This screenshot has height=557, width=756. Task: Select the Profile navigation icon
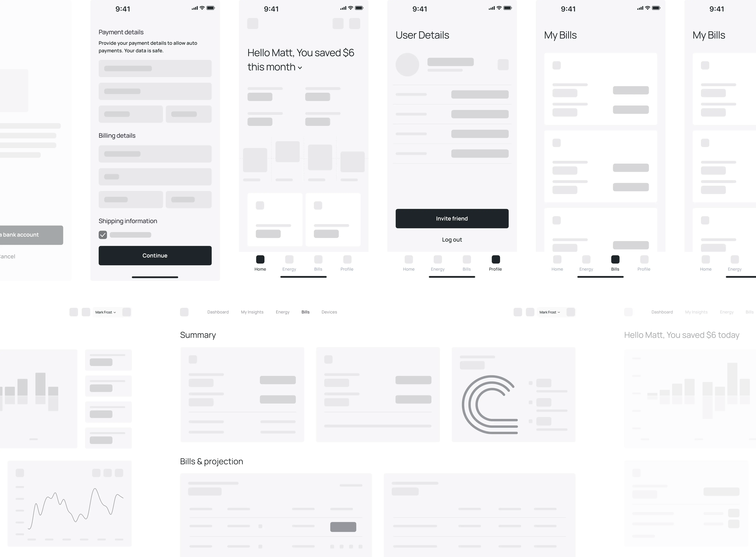[495, 259]
